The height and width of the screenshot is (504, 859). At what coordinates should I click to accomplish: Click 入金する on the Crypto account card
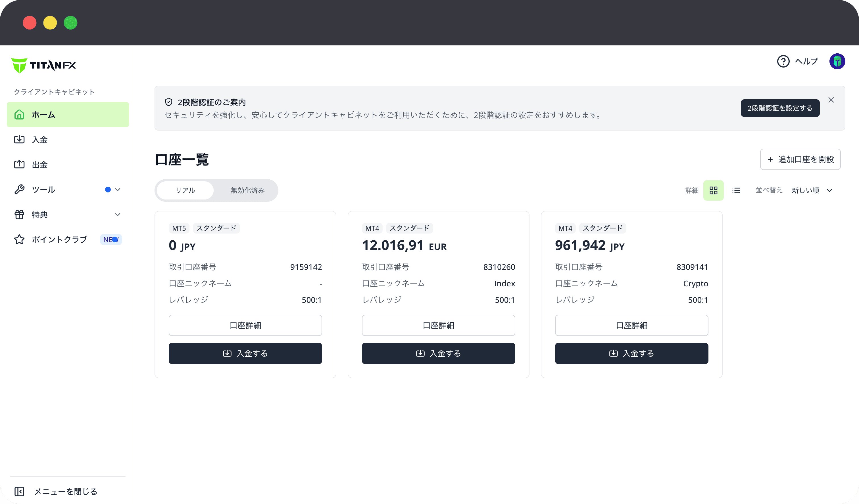631,353
